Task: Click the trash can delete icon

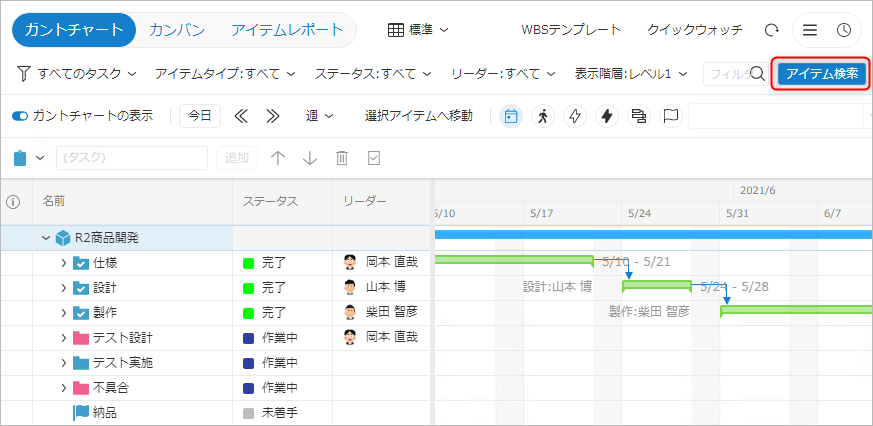Action: click(x=342, y=158)
